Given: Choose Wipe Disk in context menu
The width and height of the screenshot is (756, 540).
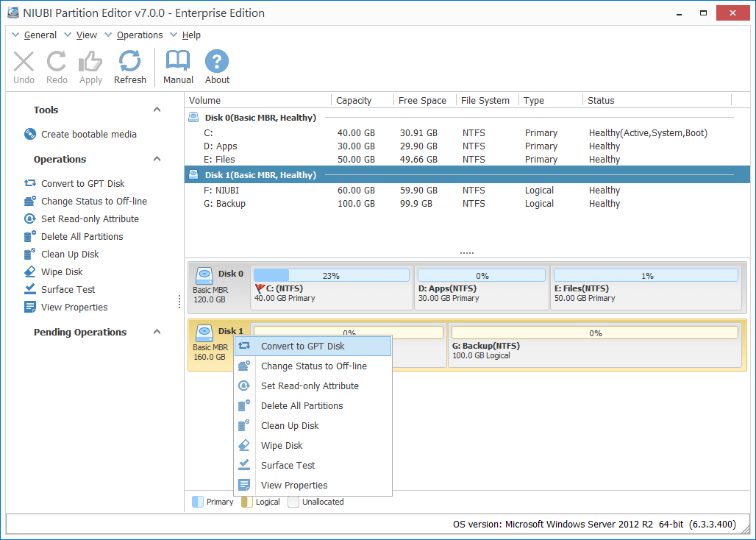Looking at the screenshot, I should (313, 446).
